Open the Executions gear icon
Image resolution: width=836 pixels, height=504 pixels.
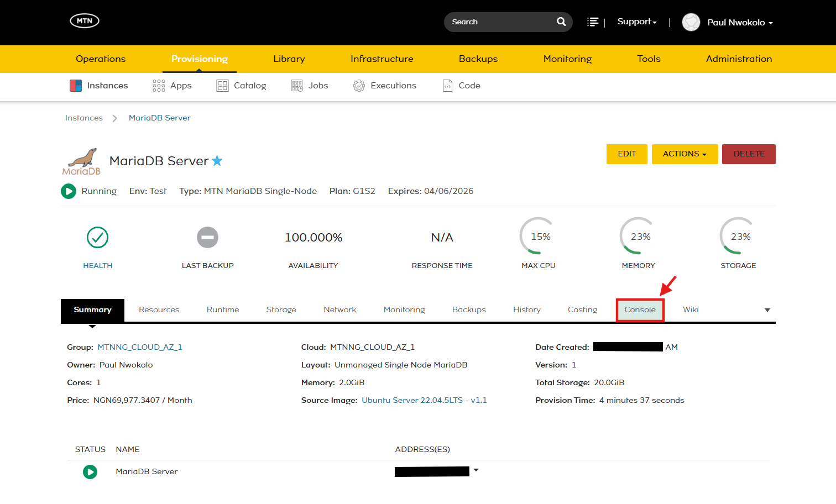pos(359,86)
